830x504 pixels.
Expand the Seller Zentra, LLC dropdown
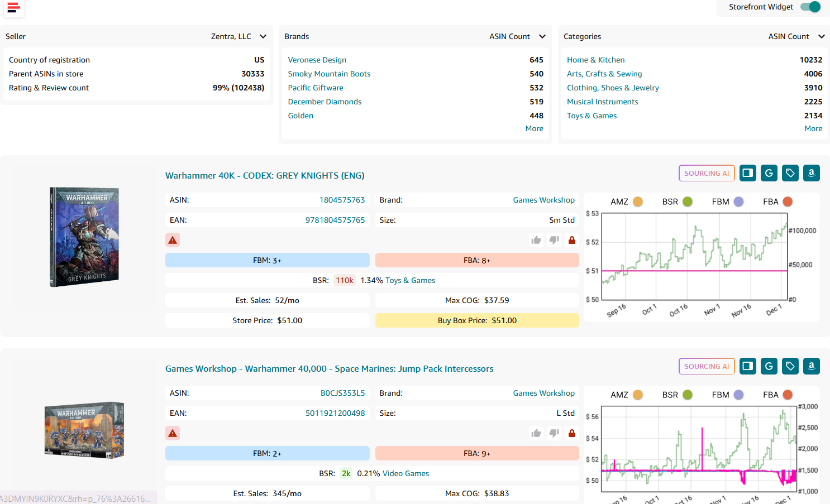pyautogui.click(x=263, y=36)
